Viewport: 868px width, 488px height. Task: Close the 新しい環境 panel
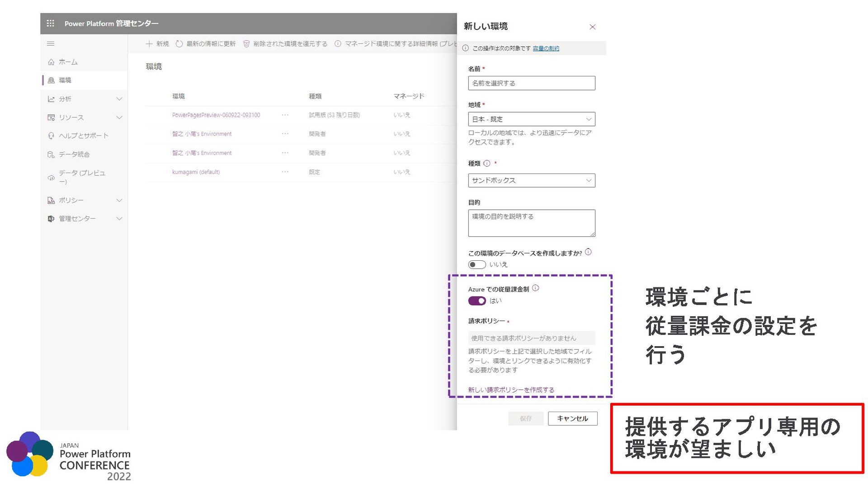click(592, 27)
